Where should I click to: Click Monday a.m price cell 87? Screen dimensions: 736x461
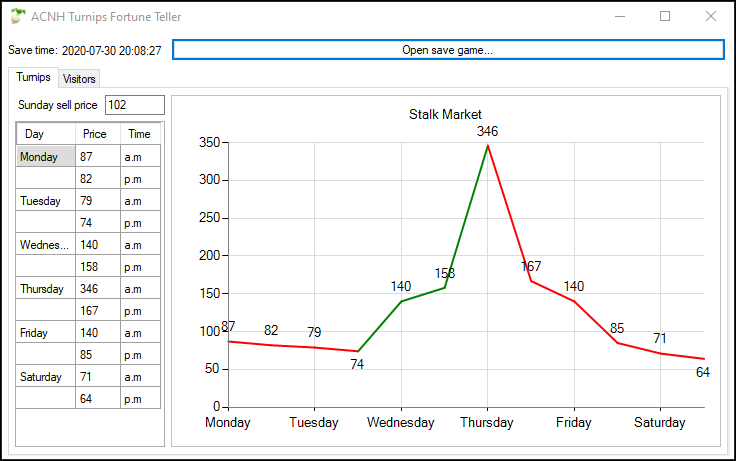98,156
